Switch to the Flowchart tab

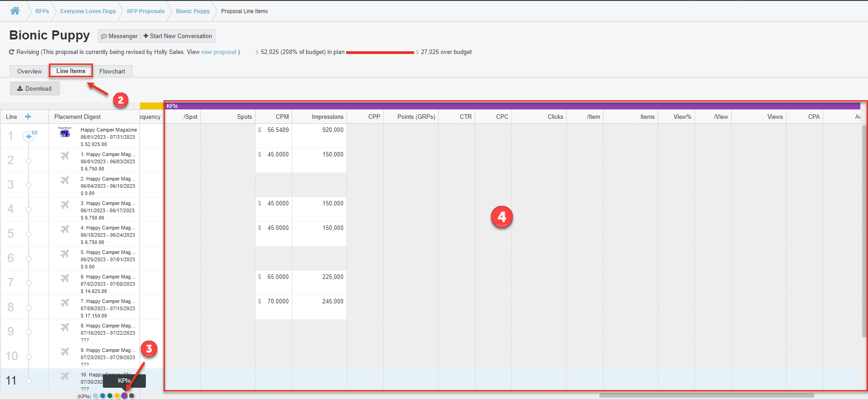click(x=112, y=71)
